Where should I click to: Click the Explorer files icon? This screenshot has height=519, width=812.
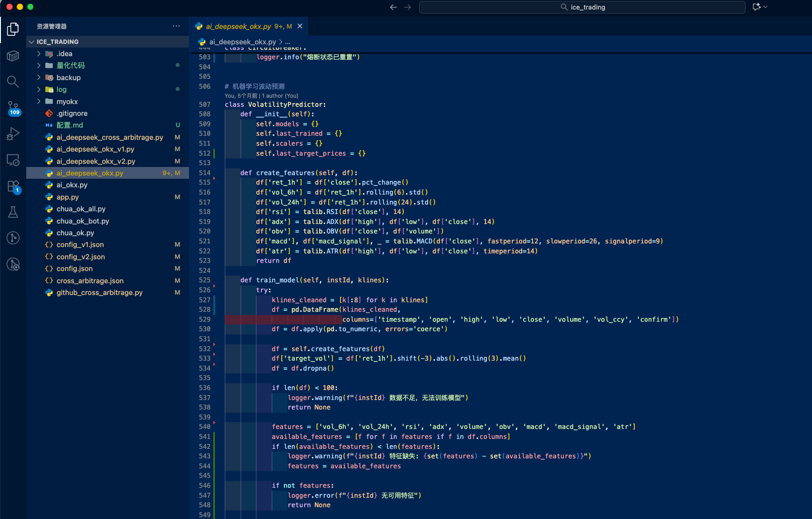[13, 29]
